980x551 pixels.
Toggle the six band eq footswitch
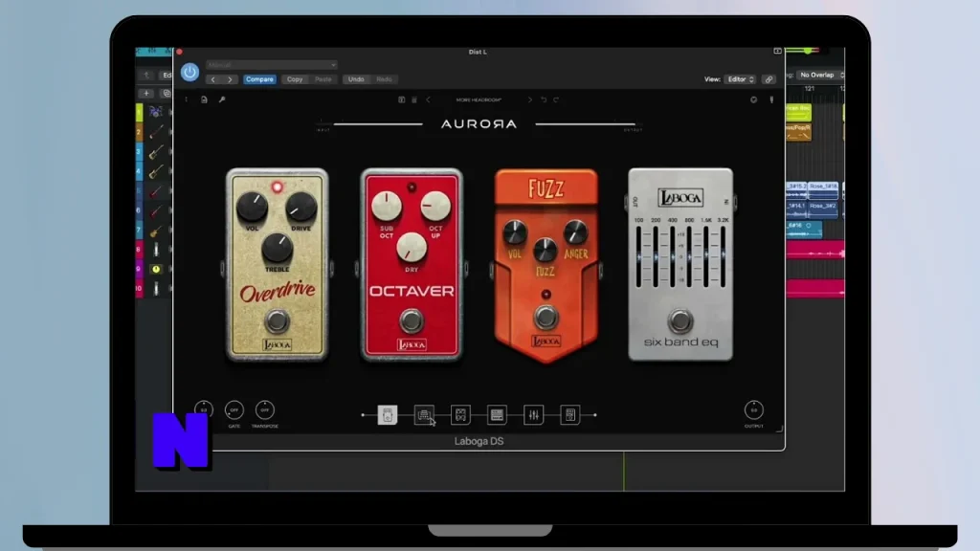(680, 321)
